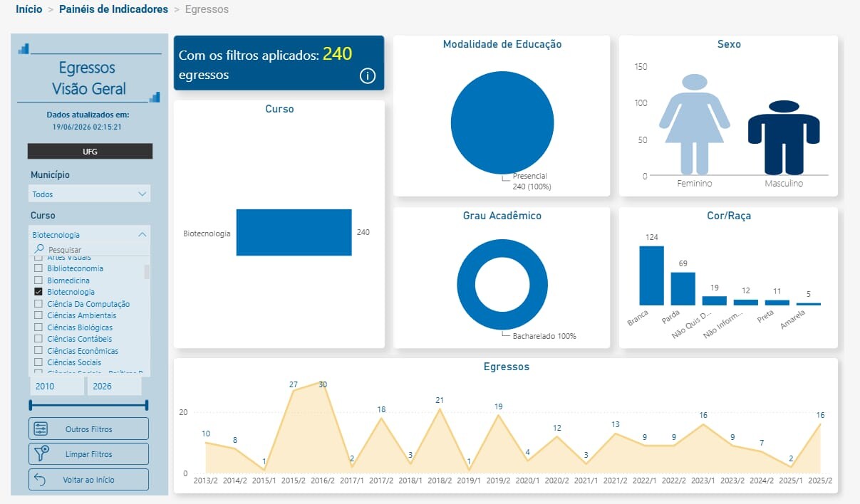Click the Feminino figure icon
Viewport: 860px width, 504px height.
coord(694,124)
